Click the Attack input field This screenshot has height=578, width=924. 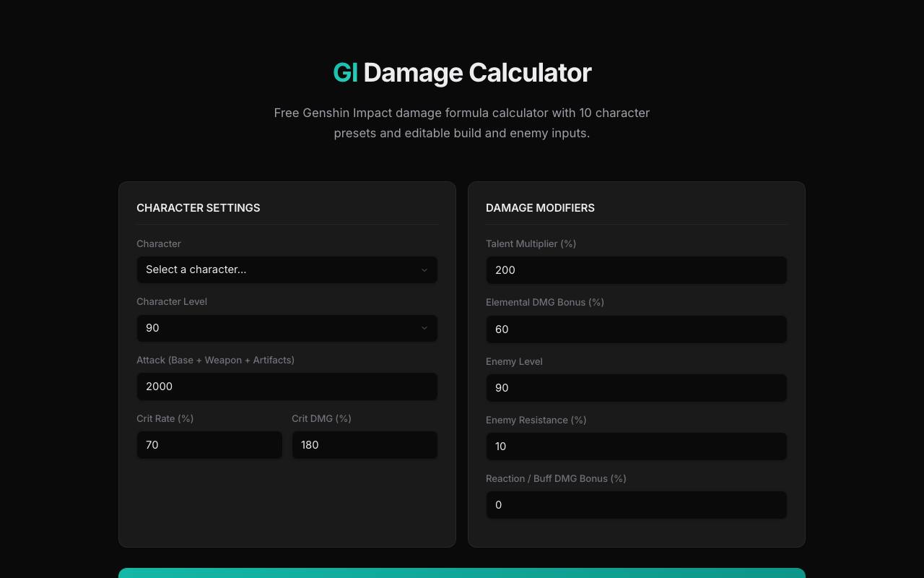tap(287, 387)
